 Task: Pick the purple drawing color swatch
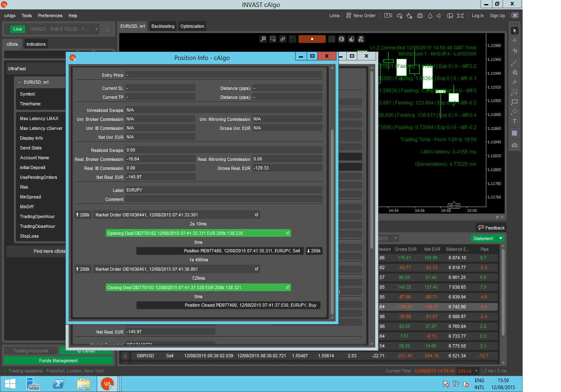coord(514,133)
